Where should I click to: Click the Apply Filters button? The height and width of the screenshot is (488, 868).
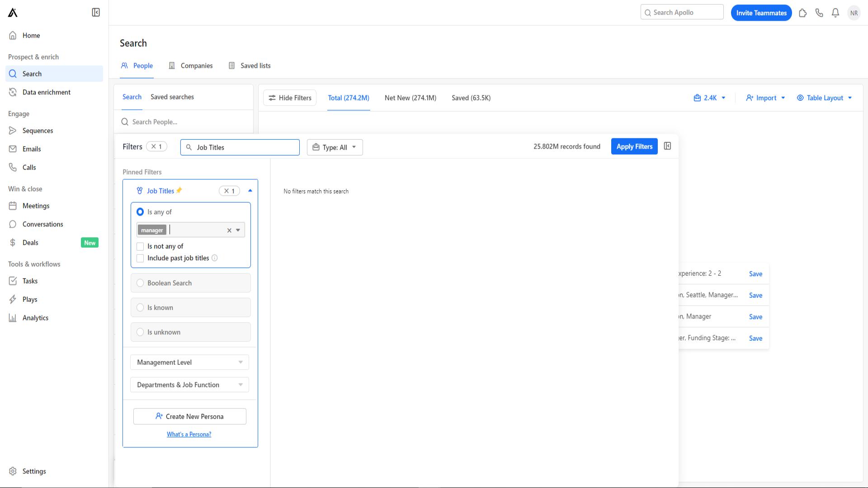[634, 146]
